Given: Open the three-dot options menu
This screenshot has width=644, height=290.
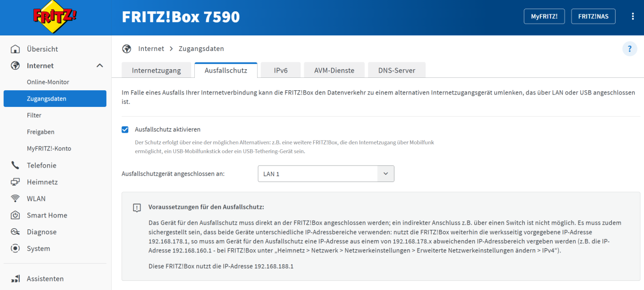Looking at the screenshot, I should tap(633, 17).
